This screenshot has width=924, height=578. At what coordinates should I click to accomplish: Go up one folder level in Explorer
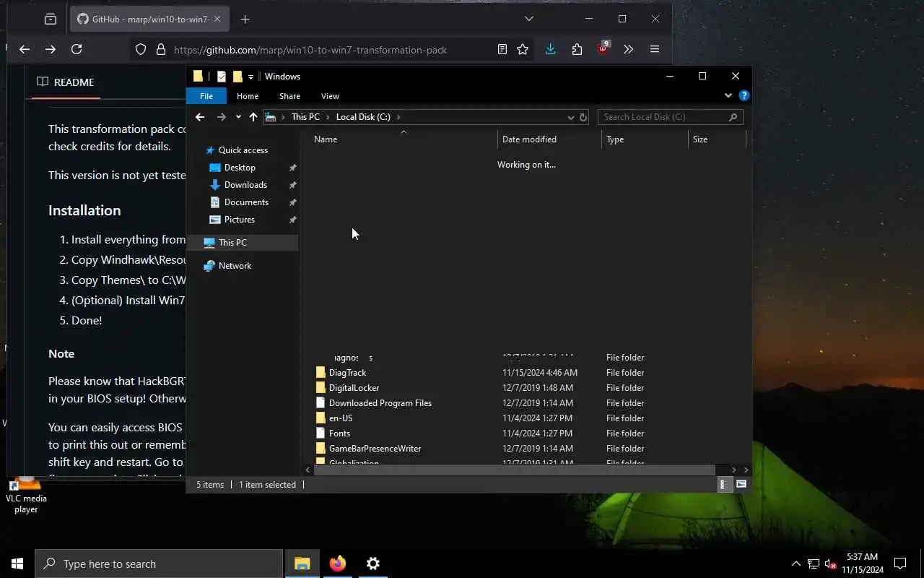point(253,117)
